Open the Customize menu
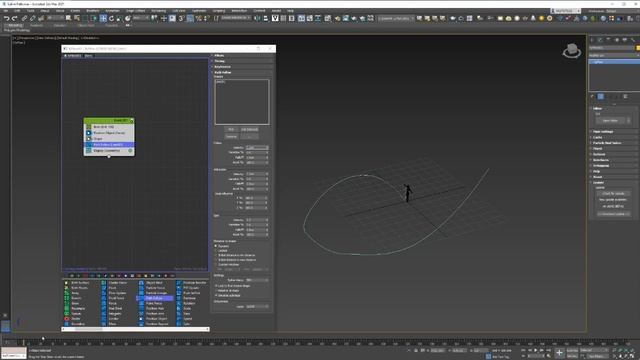The image size is (640, 360). (199, 11)
